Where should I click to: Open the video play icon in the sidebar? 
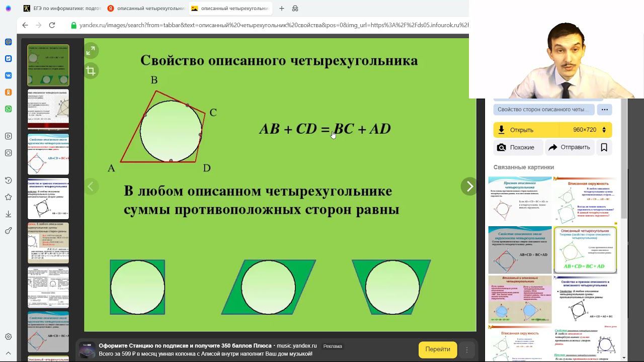pyautogui.click(x=9, y=136)
